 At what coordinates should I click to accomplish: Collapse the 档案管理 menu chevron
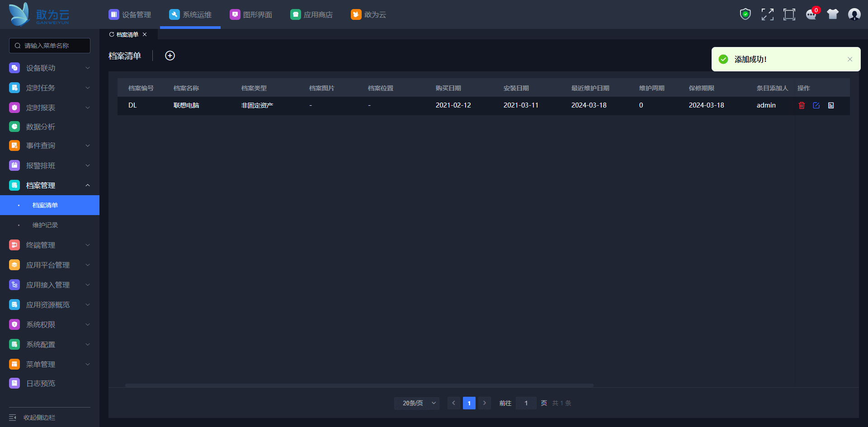point(88,185)
